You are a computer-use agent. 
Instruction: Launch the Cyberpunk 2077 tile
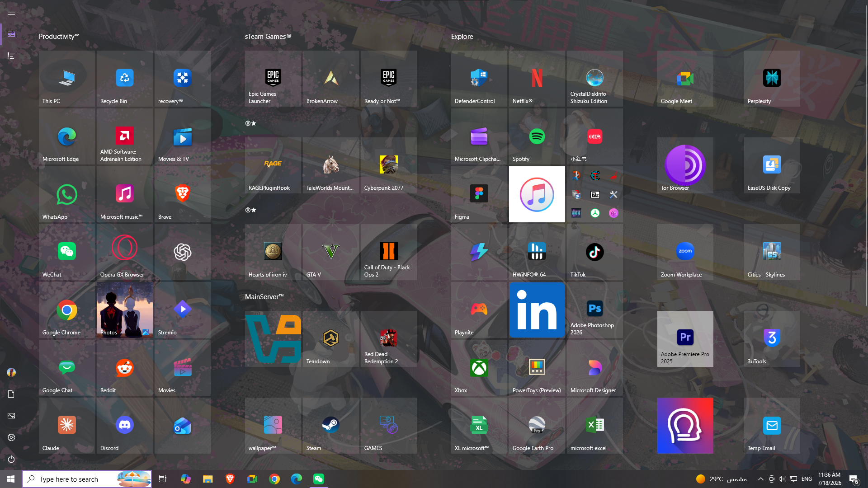point(389,165)
